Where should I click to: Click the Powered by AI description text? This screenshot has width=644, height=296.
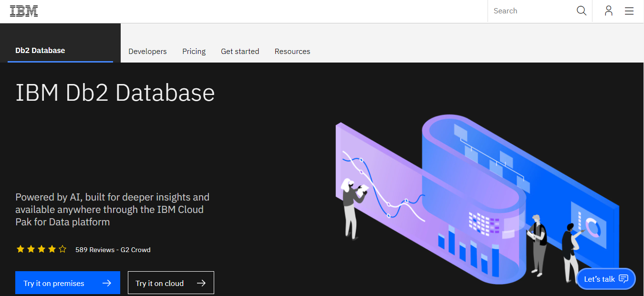click(x=113, y=209)
